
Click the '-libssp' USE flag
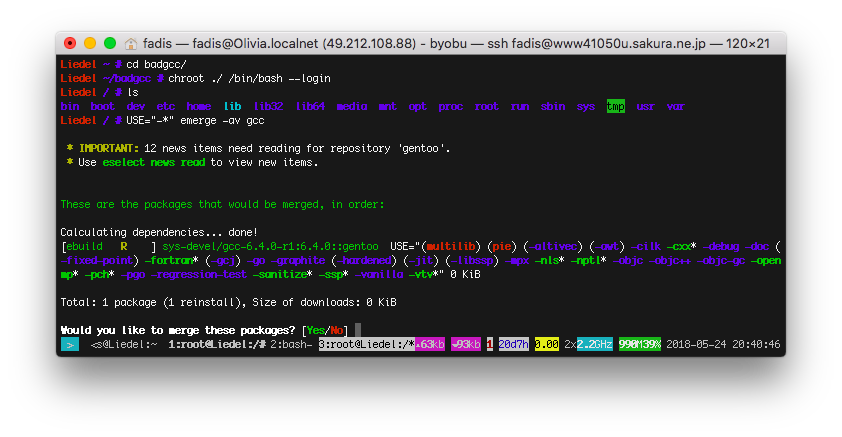[472, 260]
